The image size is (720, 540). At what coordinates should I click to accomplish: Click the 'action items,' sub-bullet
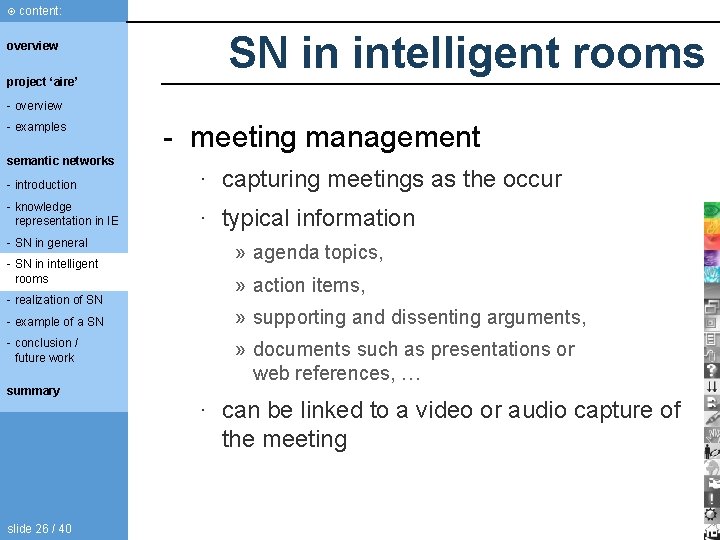[309, 285]
